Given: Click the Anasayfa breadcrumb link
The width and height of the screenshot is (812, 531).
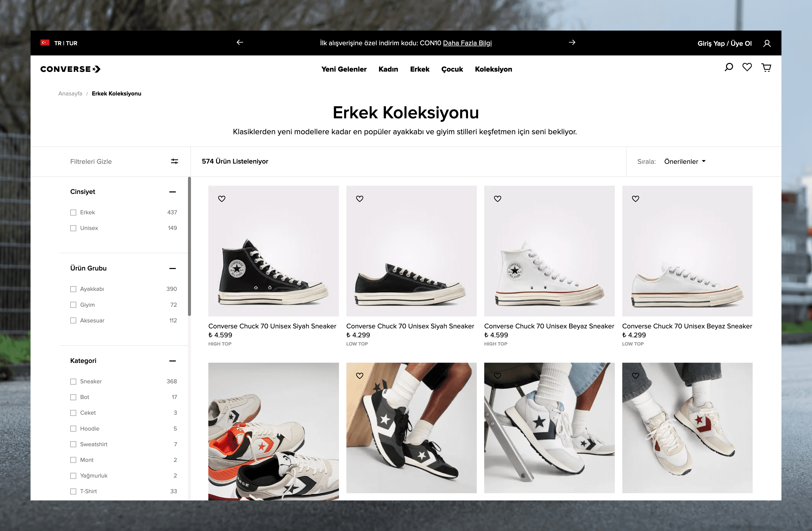Looking at the screenshot, I should click(70, 93).
